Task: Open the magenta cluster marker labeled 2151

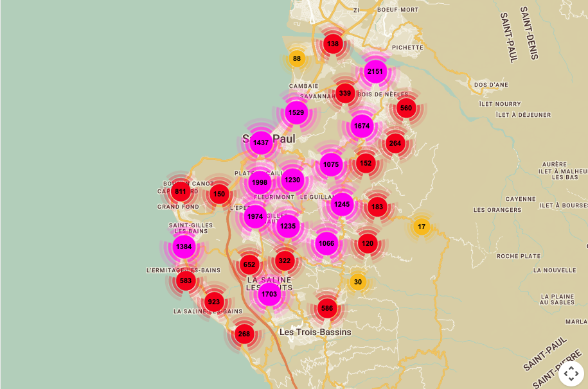Action: pyautogui.click(x=375, y=71)
